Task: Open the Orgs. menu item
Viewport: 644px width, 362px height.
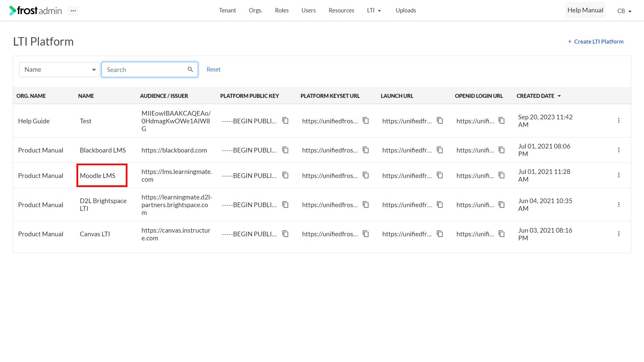Action: [256, 10]
